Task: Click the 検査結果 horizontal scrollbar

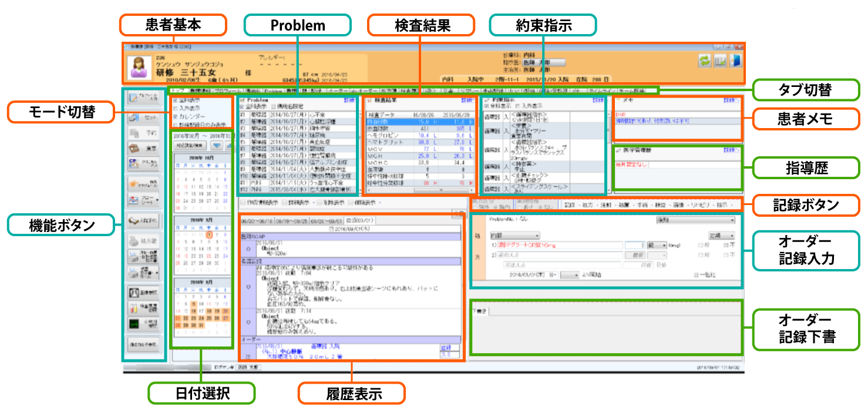Action: point(421,191)
